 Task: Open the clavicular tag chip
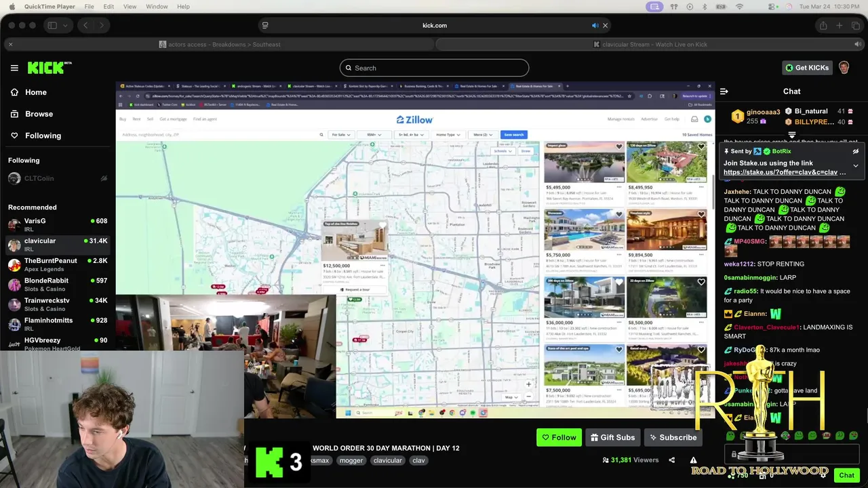point(387,460)
